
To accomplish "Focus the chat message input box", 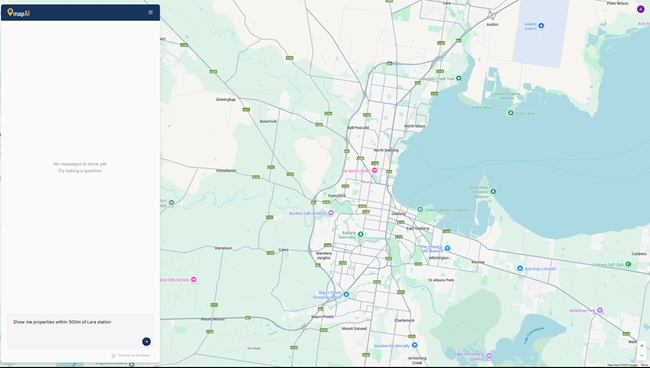I will pyautogui.click(x=80, y=331).
